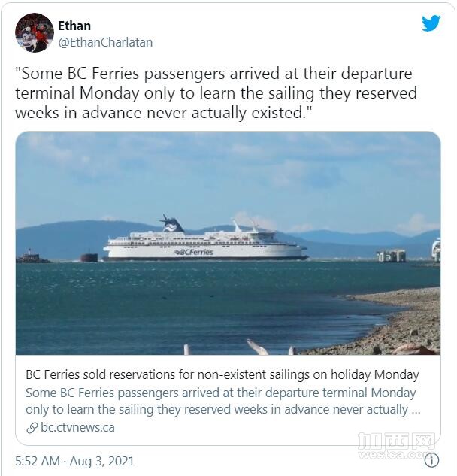Screen dimensions: 457x476
Task: Click the driftwood at the photo's bottom edge
Action: click(256, 347)
